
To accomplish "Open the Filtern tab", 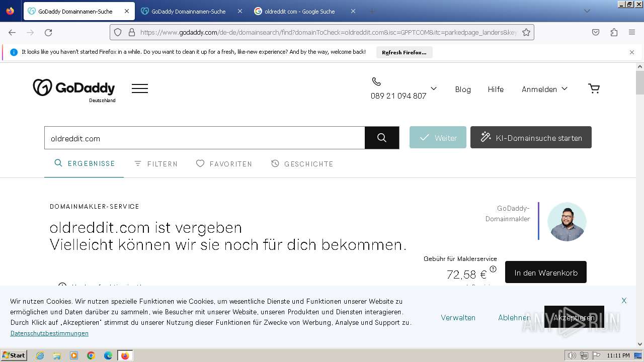I will coord(156,164).
